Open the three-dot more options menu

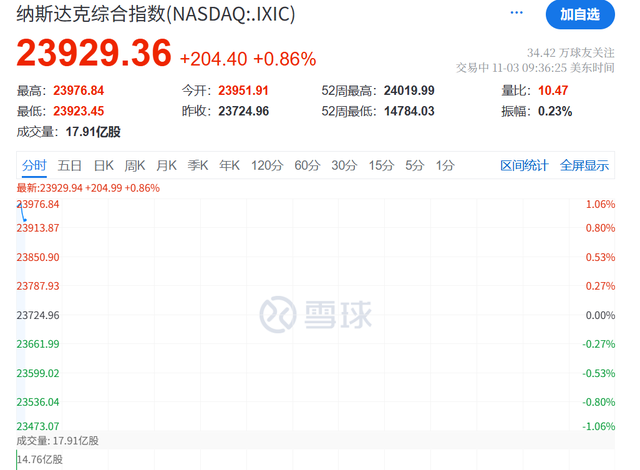(x=516, y=13)
